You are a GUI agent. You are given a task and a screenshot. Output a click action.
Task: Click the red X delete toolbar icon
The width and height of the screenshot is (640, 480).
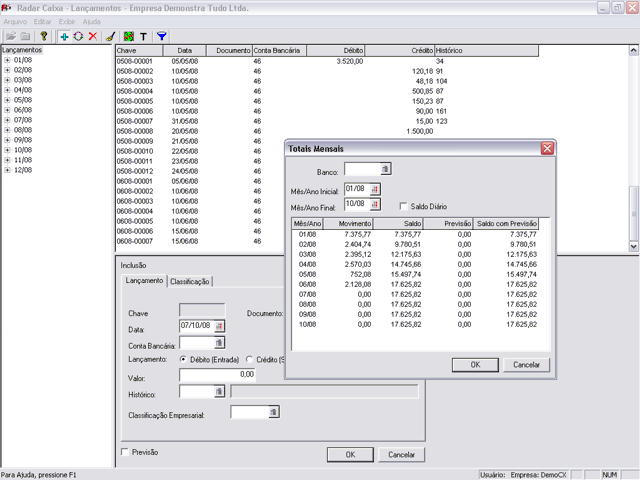pos(93,35)
